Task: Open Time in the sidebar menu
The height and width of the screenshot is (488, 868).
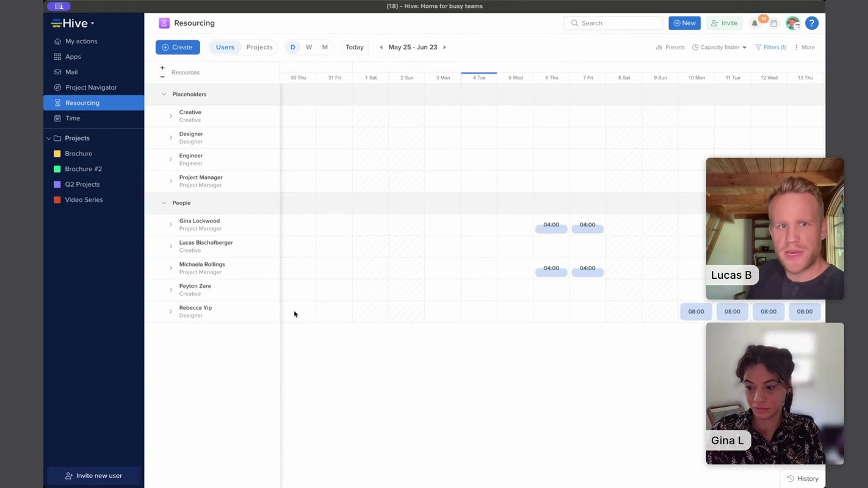Action: pos(73,118)
